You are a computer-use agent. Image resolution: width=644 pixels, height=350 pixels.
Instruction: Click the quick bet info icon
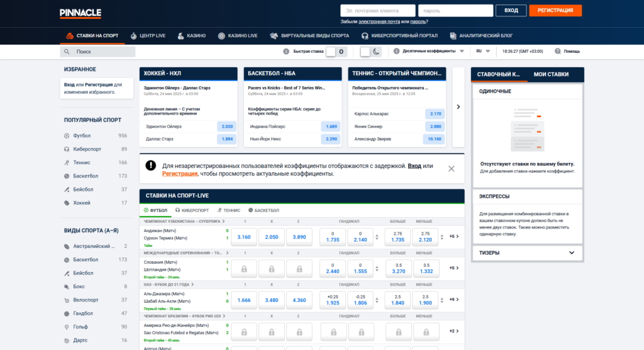pyautogui.click(x=286, y=52)
